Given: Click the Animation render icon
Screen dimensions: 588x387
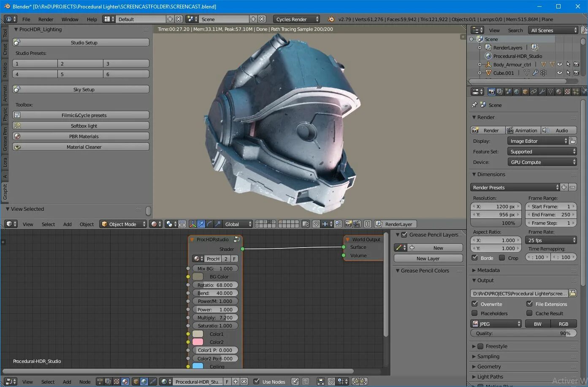Looking at the screenshot, I should click(510, 131).
